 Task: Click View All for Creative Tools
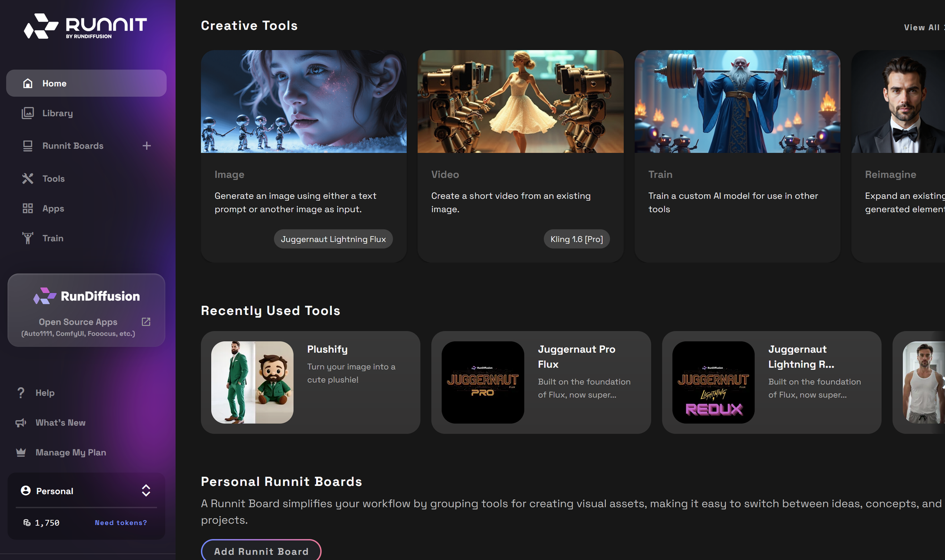pos(921,27)
